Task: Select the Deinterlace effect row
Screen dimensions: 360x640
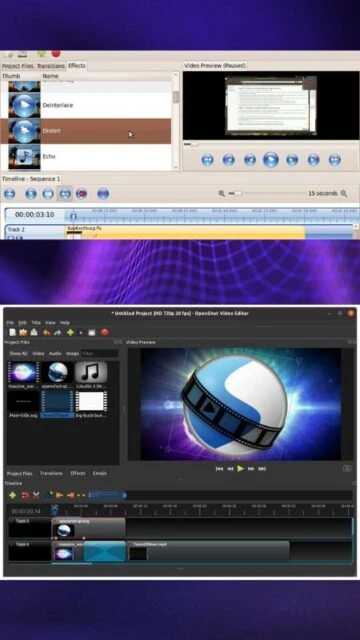Action: [86, 105]
